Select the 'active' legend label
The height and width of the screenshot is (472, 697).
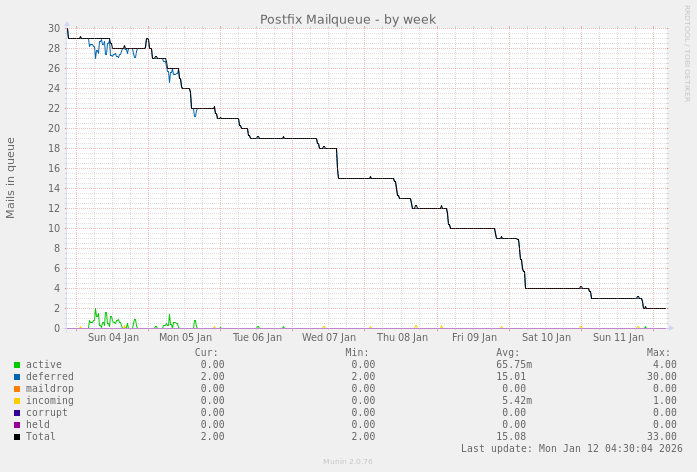(x=44, y=364)
